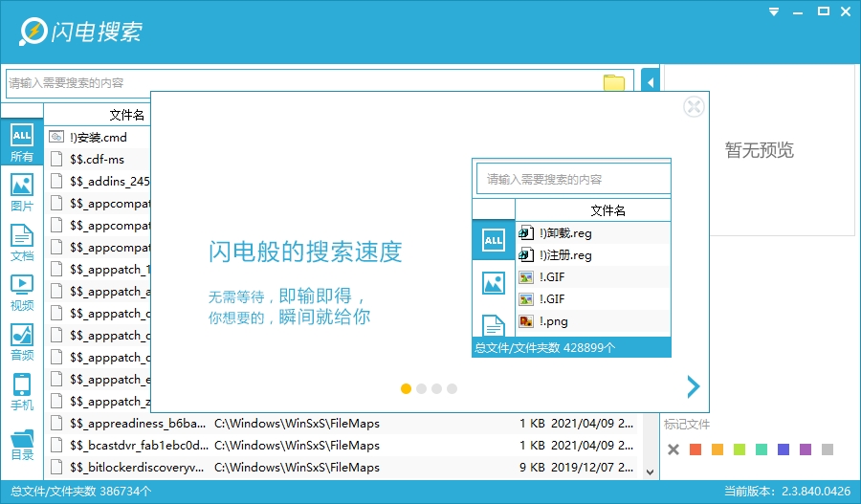The image size is (861, 504).
Task: Select the first orange slide indicator dot
Action: coord(406,388)
